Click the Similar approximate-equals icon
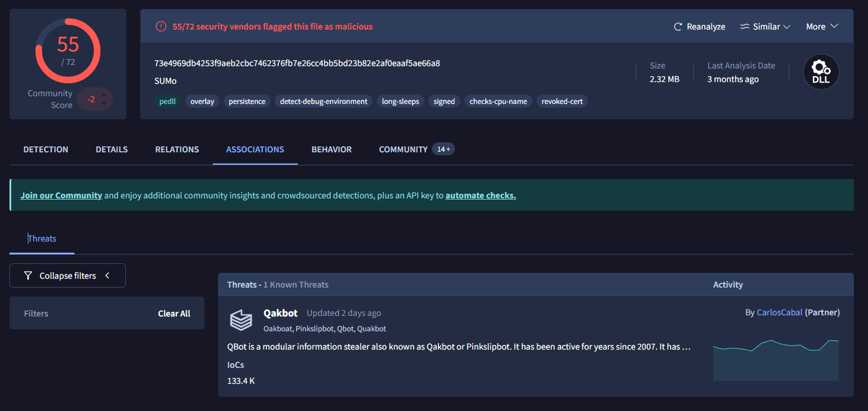This screenshot has height=411, width=868. click(x=745, y=27)
